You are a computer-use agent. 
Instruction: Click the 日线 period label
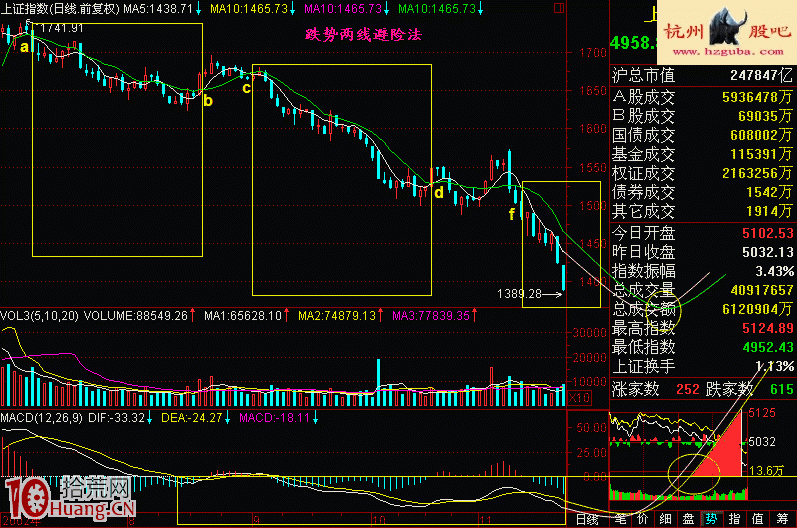pyautogui.click(x=587, y=519)
